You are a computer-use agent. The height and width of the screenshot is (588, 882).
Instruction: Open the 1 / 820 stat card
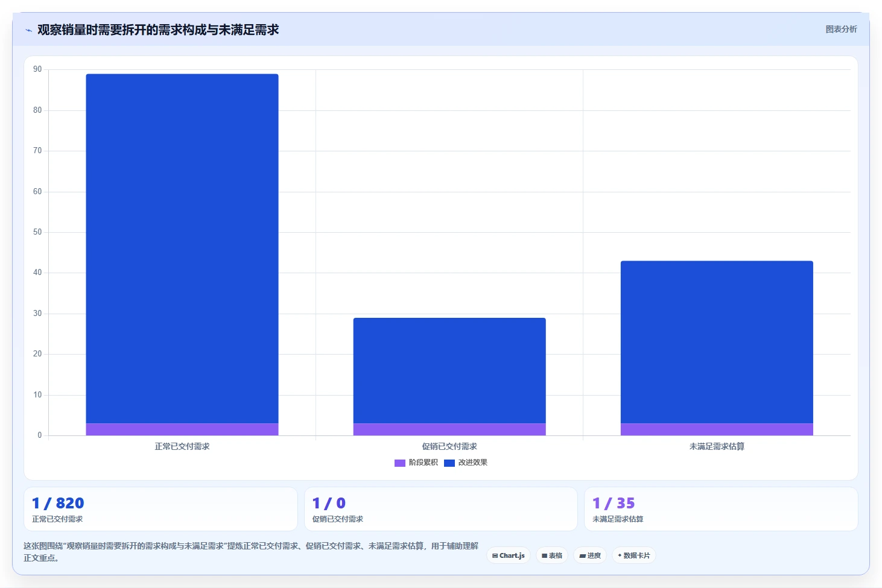[160, 509]
